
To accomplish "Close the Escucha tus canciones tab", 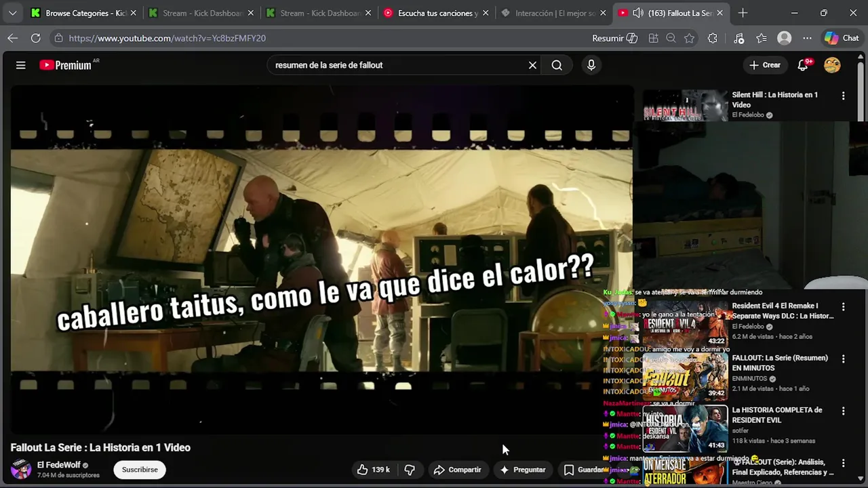I will [485, 13].
